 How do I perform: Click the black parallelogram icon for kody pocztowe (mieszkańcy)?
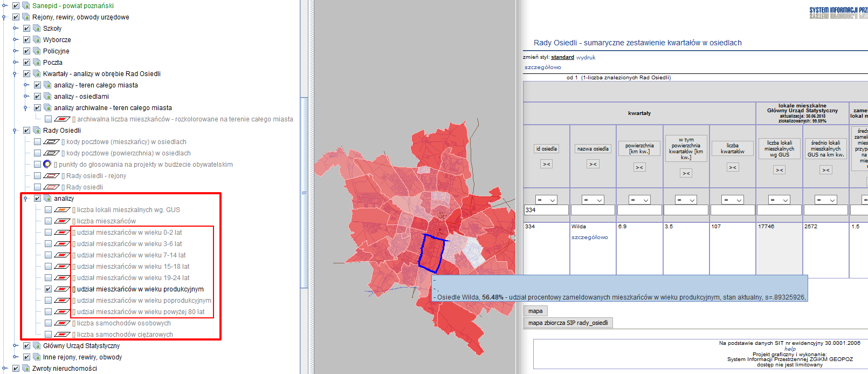coord(51,142)
